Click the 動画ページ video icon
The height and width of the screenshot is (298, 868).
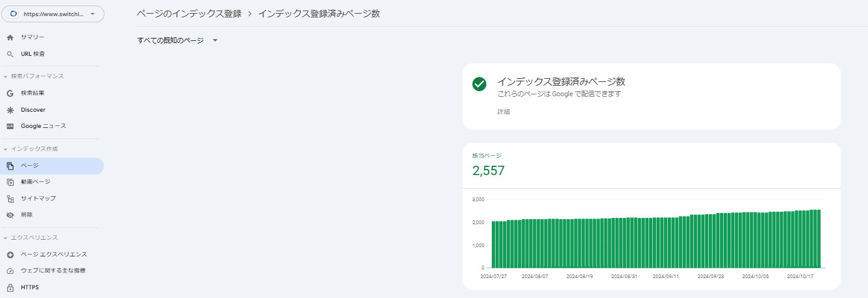tap(10, 182)
